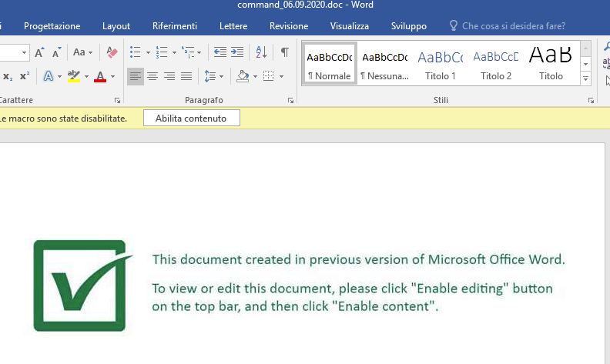Click 'Le macro sono state disabilitate' warning text

63,119
